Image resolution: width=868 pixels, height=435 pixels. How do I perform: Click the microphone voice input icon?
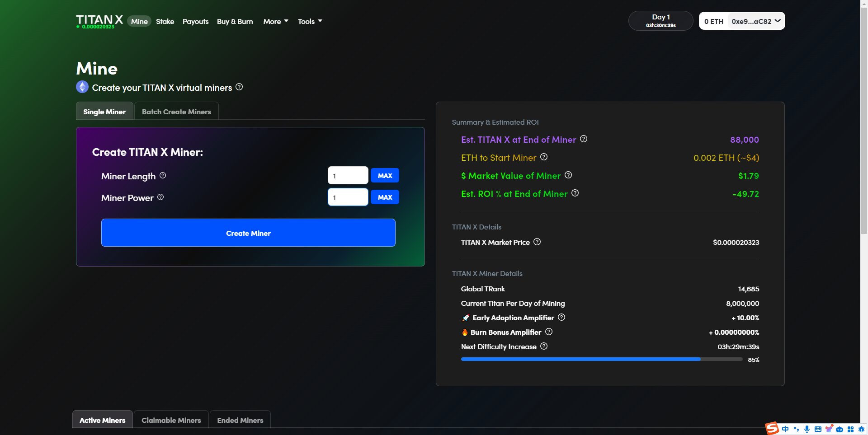coord(807,429)
